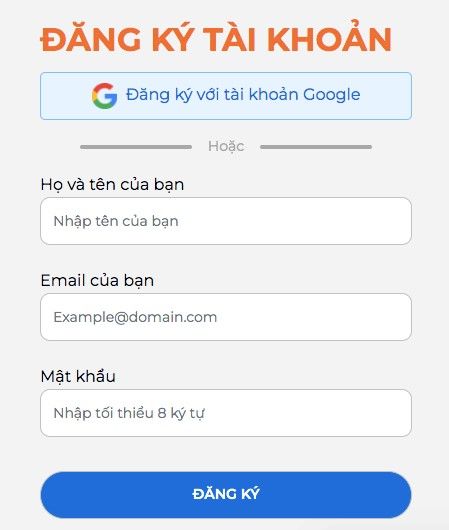The width and height of the screenshot is (449, 530).
Task: Click the 'Họ và tên của bạn' label
Action: [112, 185]
